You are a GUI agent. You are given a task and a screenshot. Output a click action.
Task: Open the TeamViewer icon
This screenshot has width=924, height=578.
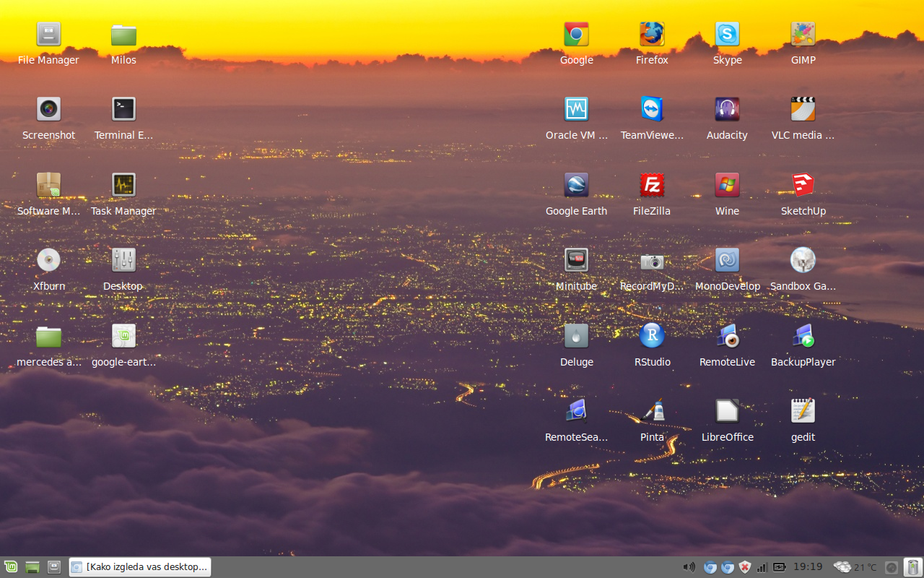point(652,109)
